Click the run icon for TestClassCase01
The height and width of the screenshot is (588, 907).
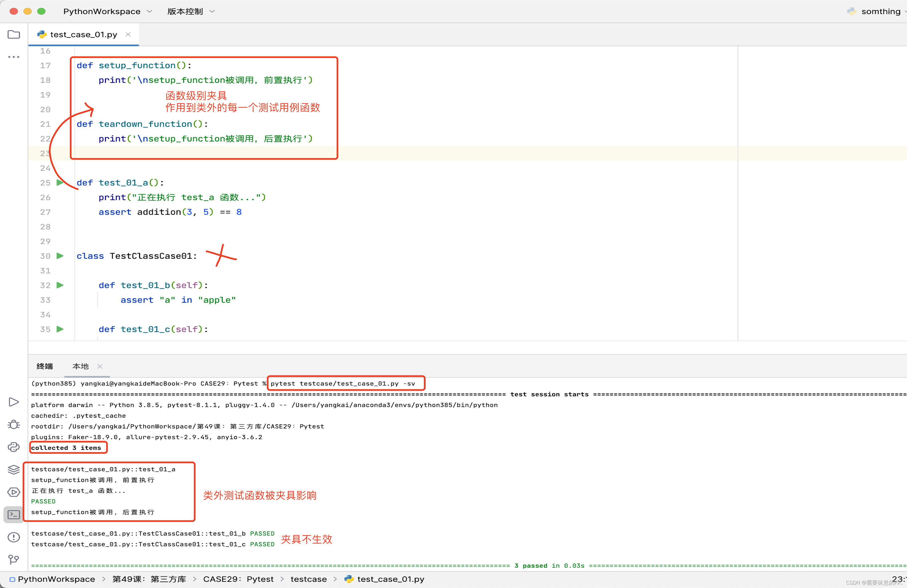point(60,256)
